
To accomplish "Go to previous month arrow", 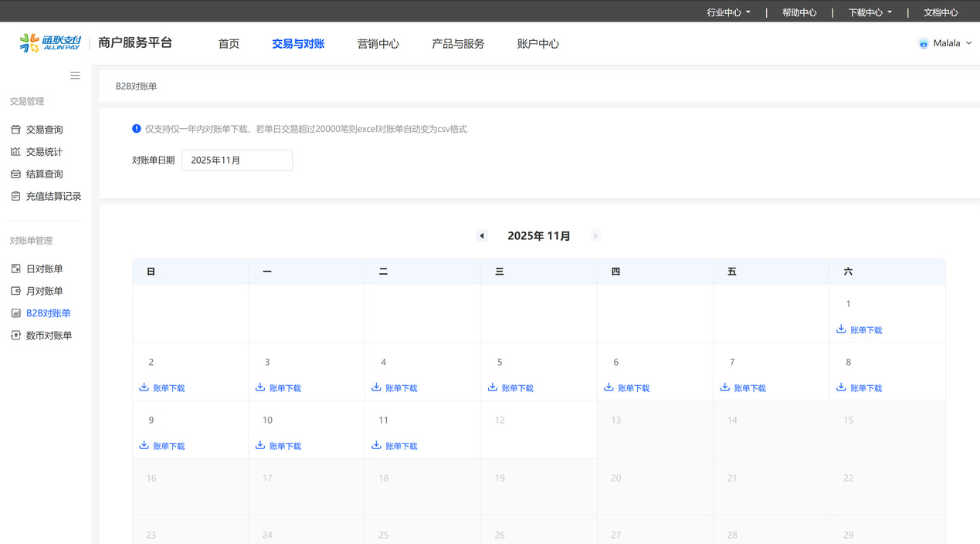I will [482, 236].
